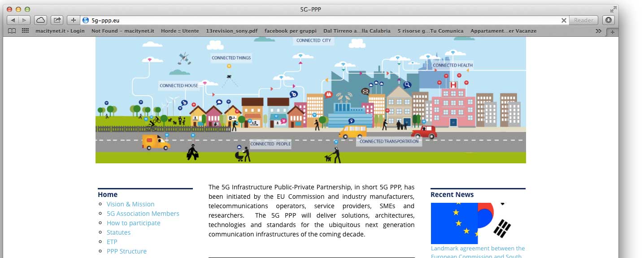The height and width of the screenshot is (258, 644).
Task: Add bookmark with the plus button
Action: click(73, 20)
